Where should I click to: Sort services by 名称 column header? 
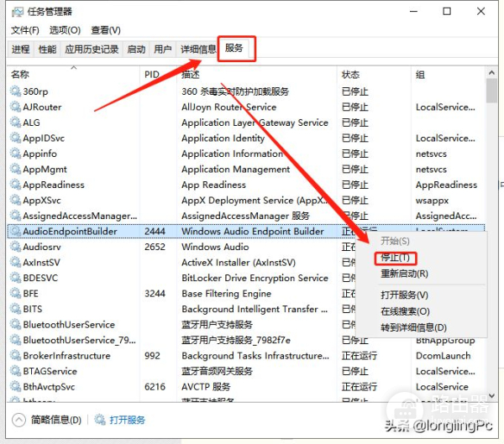point(20,75)
